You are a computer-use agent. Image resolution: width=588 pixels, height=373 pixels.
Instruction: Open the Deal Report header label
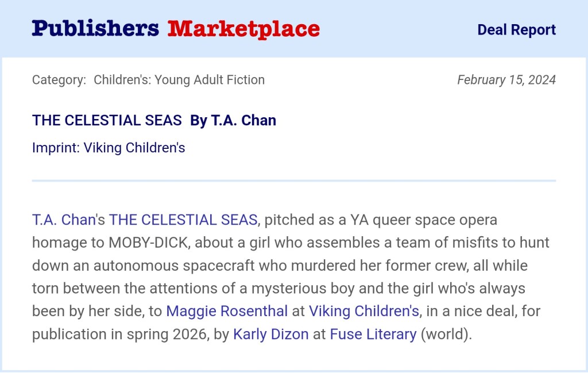click(516, 30)
